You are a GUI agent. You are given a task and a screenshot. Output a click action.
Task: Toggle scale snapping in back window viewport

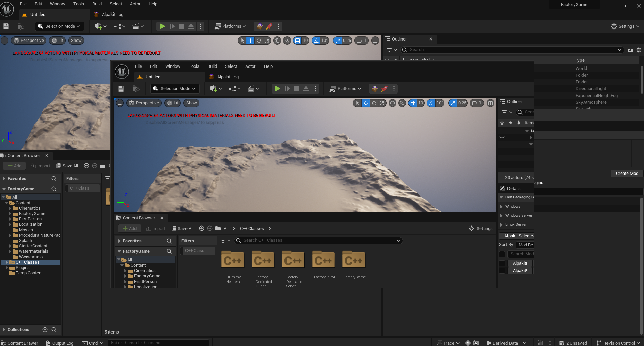(x=338, y=41)
